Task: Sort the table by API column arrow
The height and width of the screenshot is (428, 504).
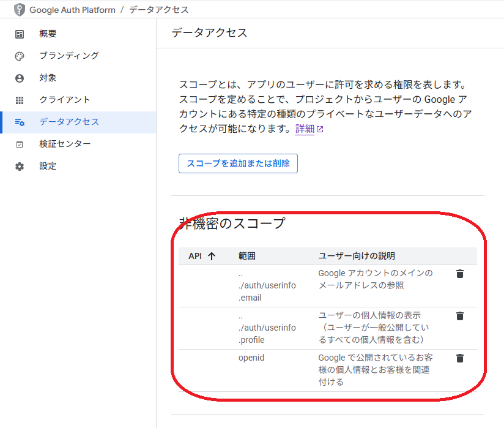Action: pyautogui.click(x=212, y=257)
